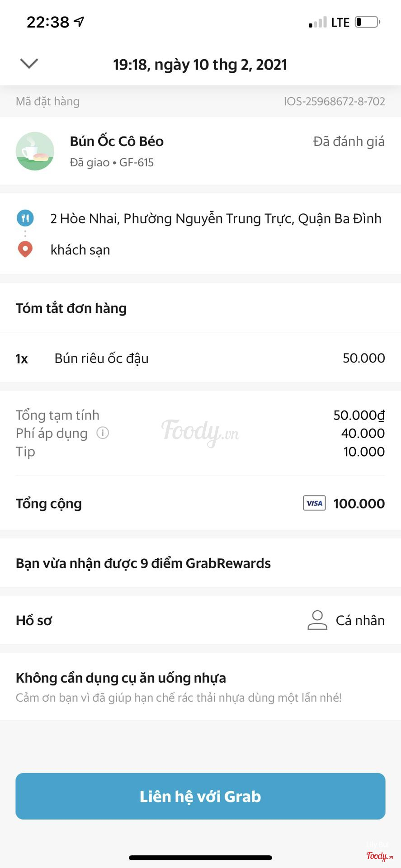Click the red delivery location pin icon

[25, 249]
